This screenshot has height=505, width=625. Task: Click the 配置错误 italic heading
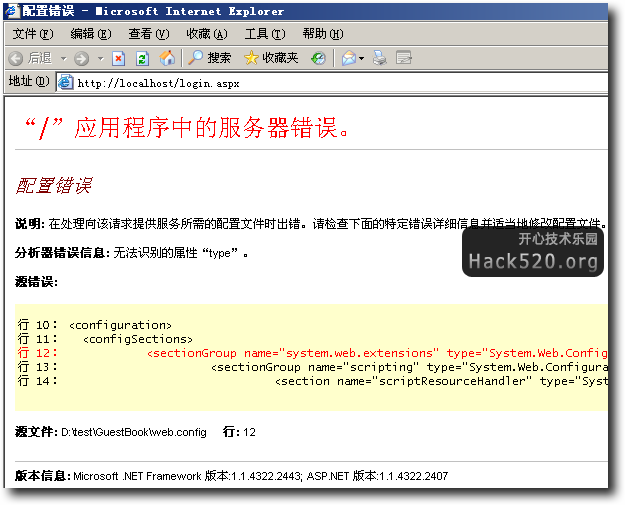tap(54, 186)
